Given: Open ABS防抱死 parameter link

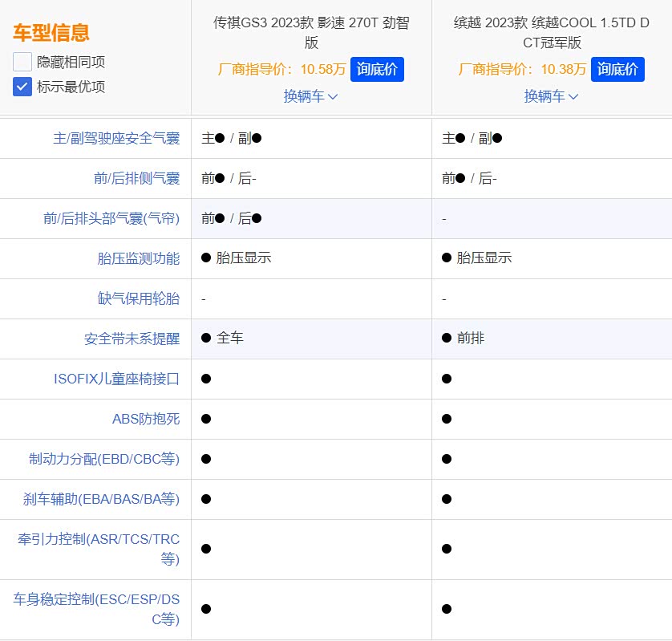Looking at the screenshot, I should click(x=146, y=419).
